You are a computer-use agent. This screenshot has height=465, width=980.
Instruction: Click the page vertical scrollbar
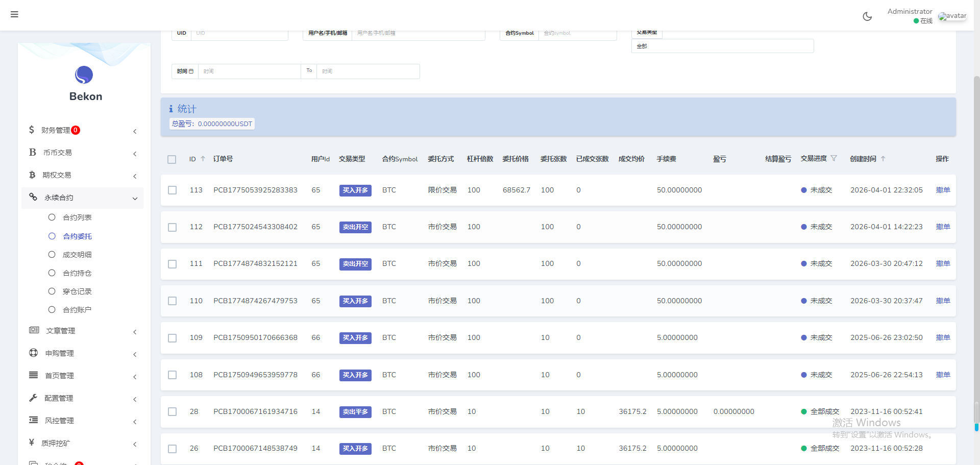976,250
